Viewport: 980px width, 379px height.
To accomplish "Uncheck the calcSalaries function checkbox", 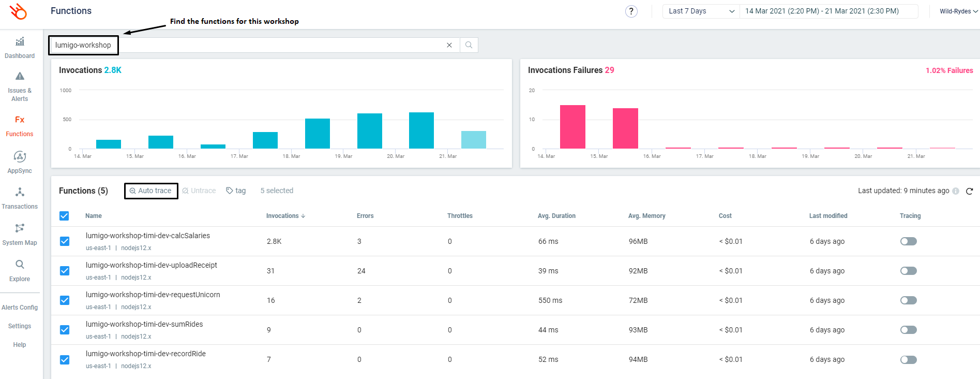I will (x=65, y=241).
